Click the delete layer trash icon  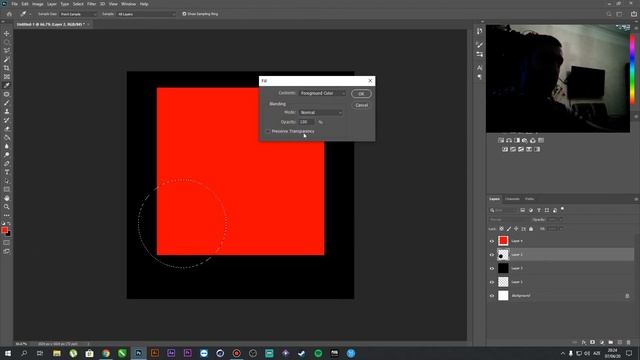(628, 342)
